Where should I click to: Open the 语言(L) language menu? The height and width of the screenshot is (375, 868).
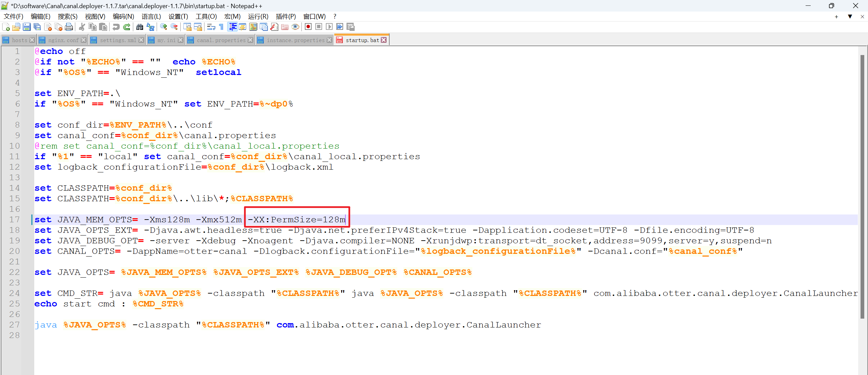point(151,16)
